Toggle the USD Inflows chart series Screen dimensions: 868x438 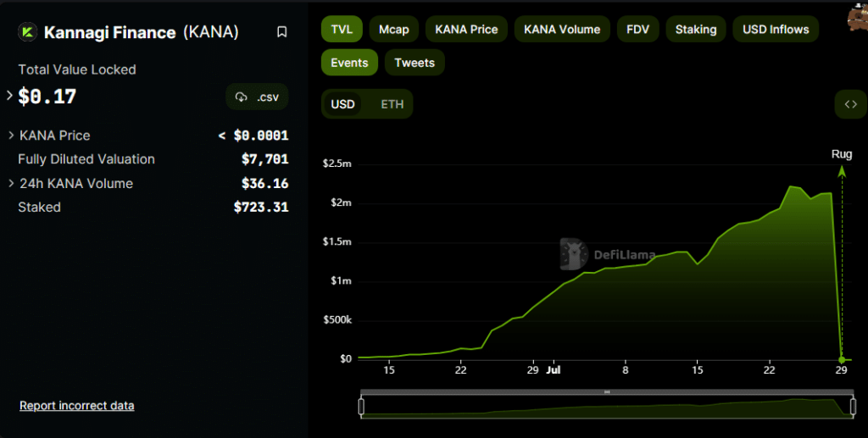coord(776,30)
